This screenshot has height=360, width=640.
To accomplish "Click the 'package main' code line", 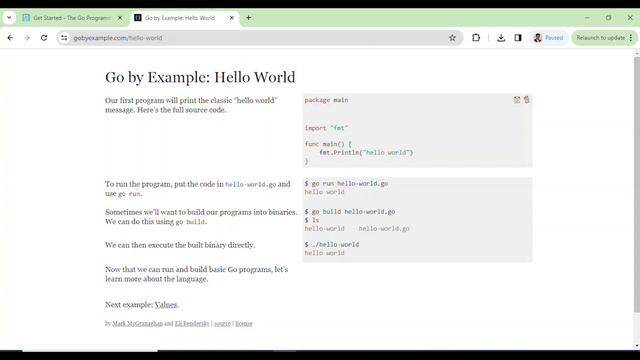I will coord(327,100).
